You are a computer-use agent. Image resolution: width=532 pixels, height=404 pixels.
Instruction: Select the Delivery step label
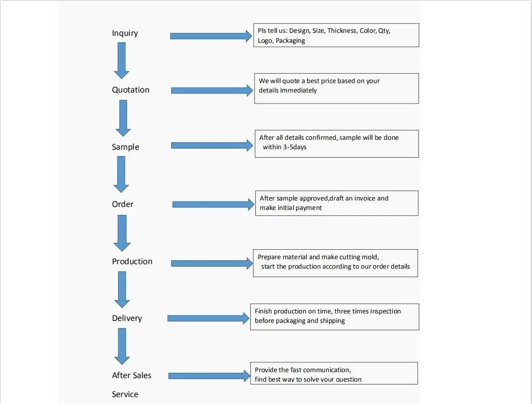coord(127,318)
